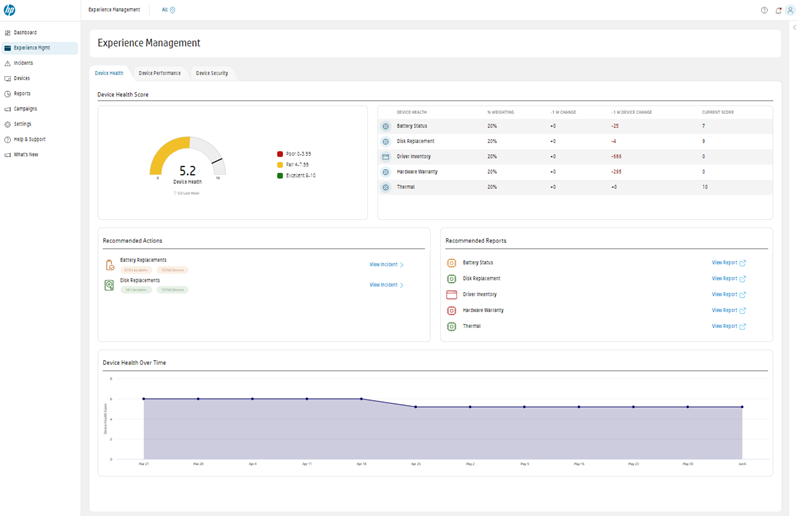The width and height of the screenshot is (799, 516).
Task: Click the Disk Replacements action icon
Action: click(x=109, y=285)
